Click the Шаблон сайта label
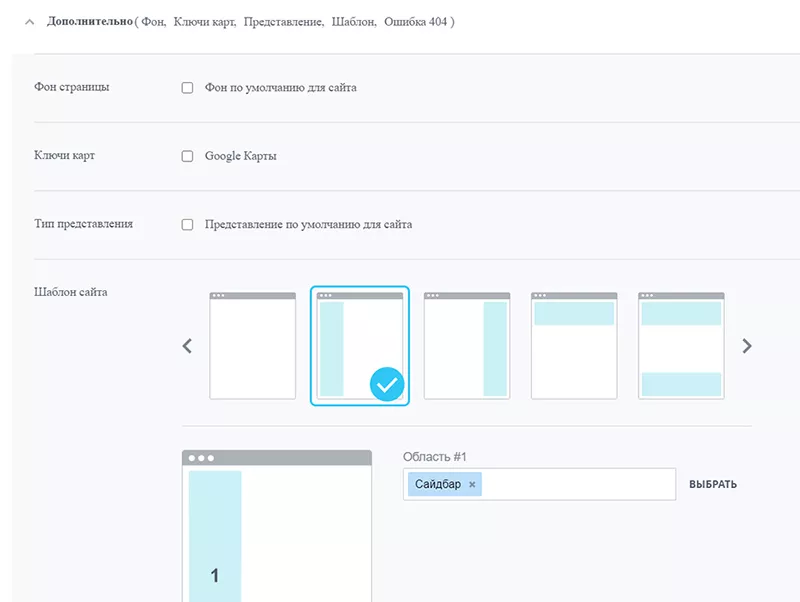This screenshot has width=800, height=602. 70,292
